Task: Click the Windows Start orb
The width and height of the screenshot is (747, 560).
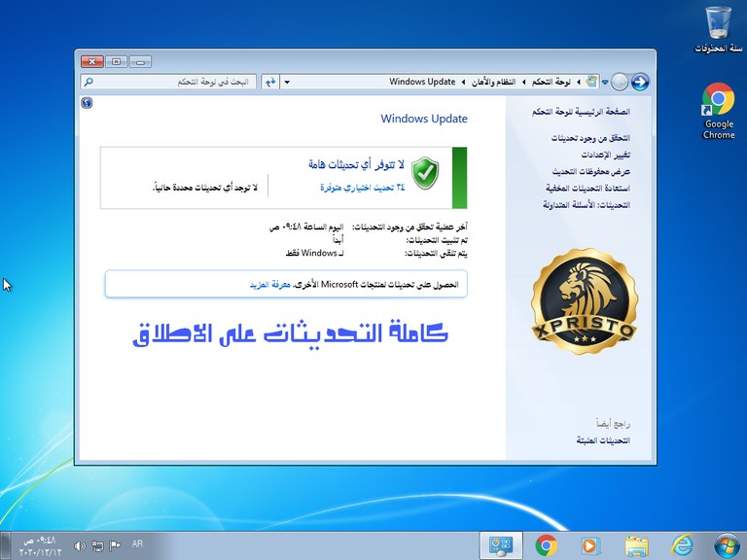Action: click(728, 545)
